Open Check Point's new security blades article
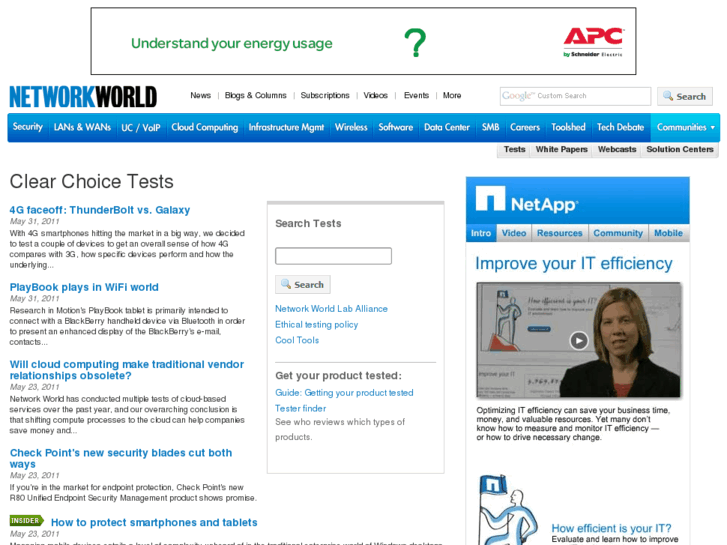The height and width of the screenshot is (545, 727). (x=121, y=458)
